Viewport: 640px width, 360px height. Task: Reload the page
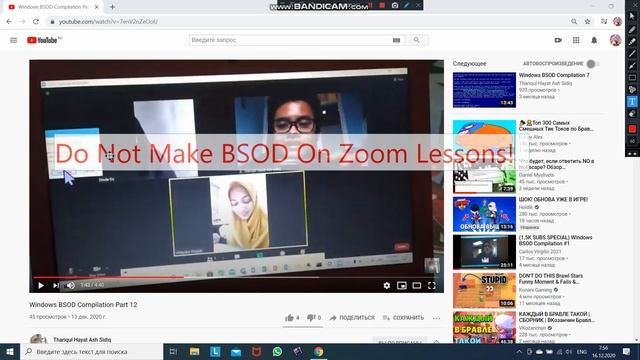36,22
